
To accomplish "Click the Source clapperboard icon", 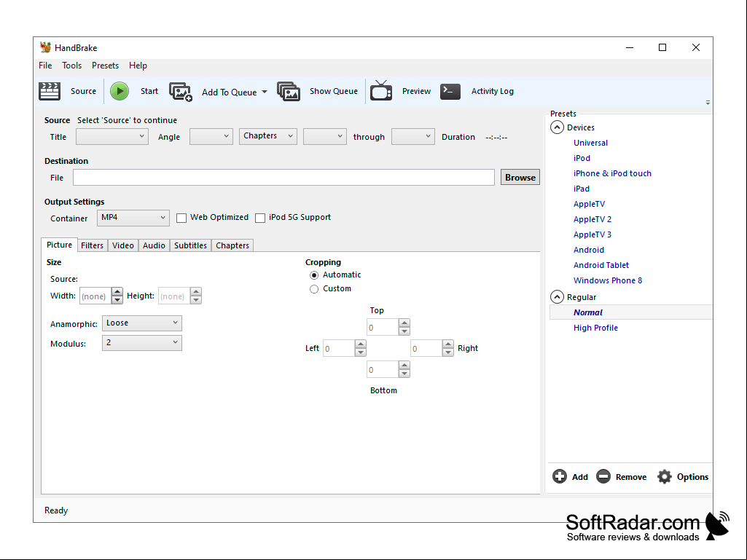I will coord(50,91).
